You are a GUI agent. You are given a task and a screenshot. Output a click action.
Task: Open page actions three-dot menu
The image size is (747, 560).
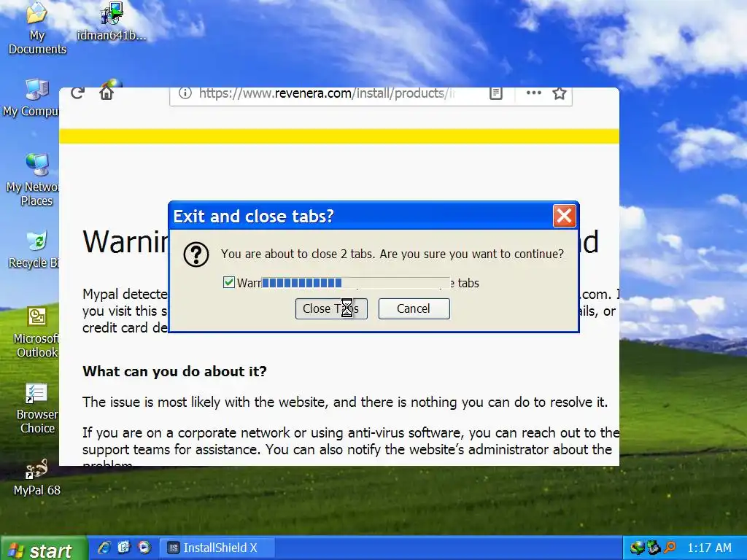(533, 93)
